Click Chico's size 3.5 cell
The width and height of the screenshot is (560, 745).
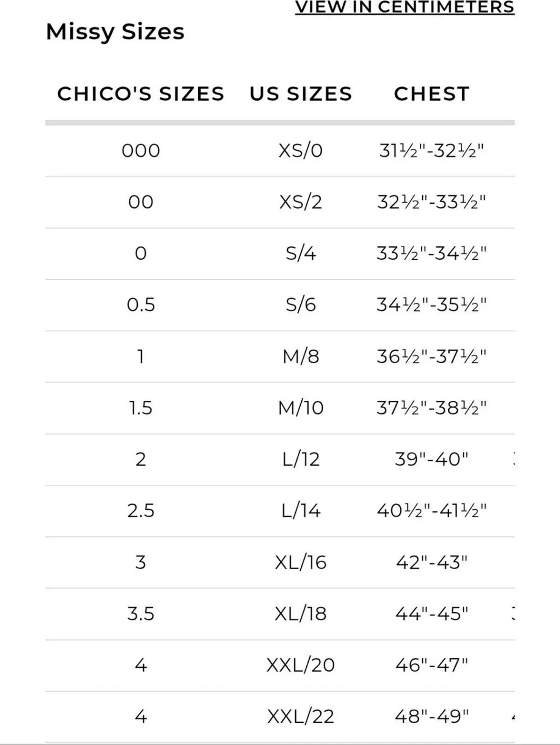141,614
